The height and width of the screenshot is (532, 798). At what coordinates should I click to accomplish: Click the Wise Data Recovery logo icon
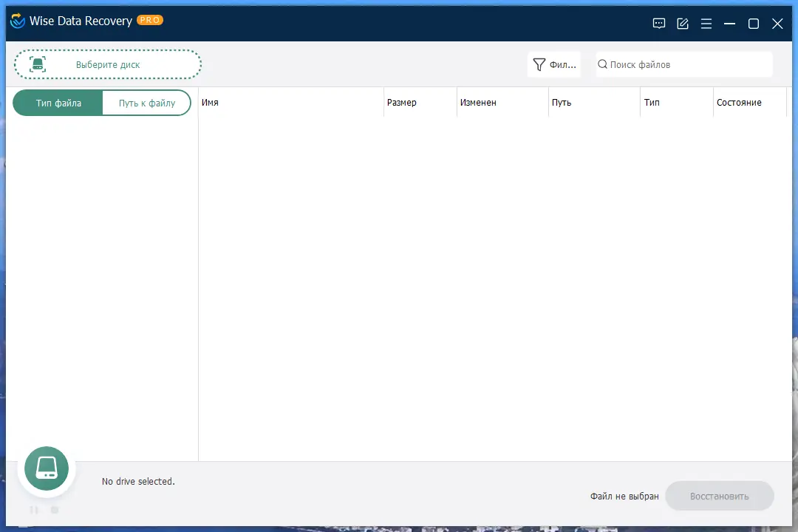point(16,21)
